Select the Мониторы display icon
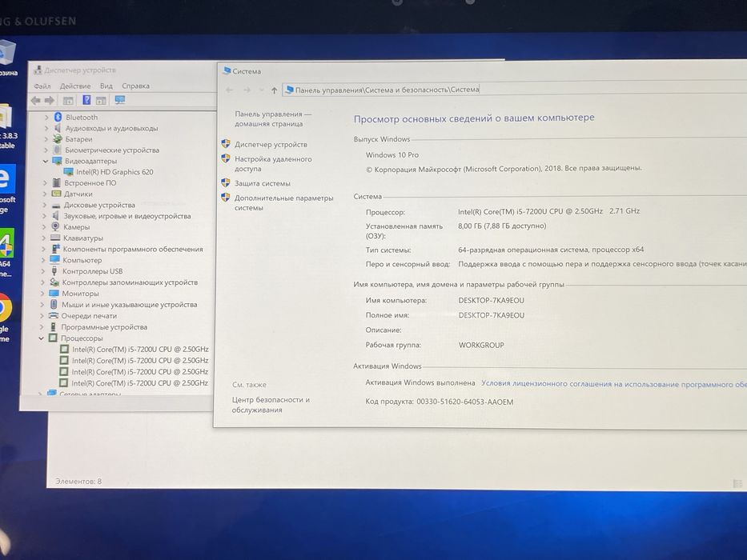 tap(54, 294)
